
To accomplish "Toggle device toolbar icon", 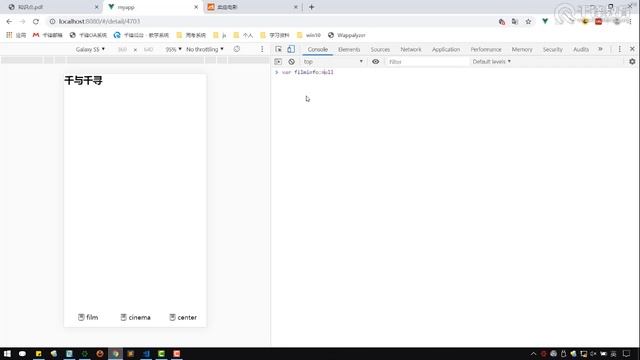I will tap(291, 49).
